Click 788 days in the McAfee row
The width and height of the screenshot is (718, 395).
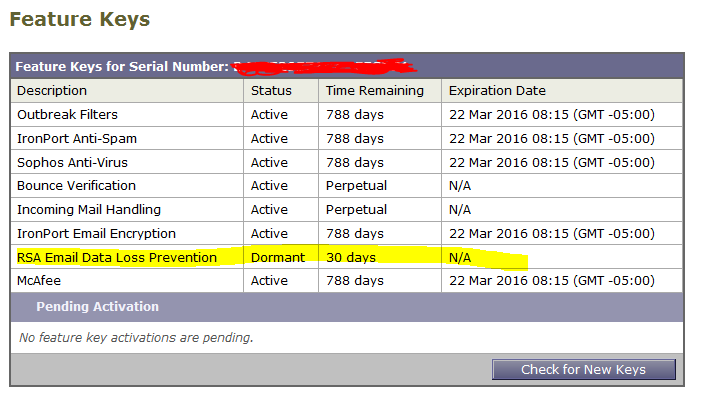point(355,281)
